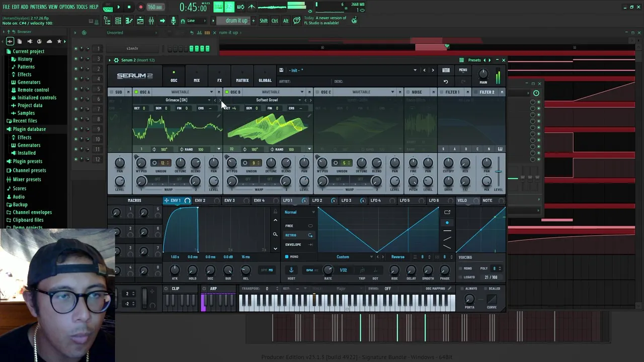The width and height of the screenshot is (644, 362).
Task: Toggle OSC A enable switch
Action: 136,92
